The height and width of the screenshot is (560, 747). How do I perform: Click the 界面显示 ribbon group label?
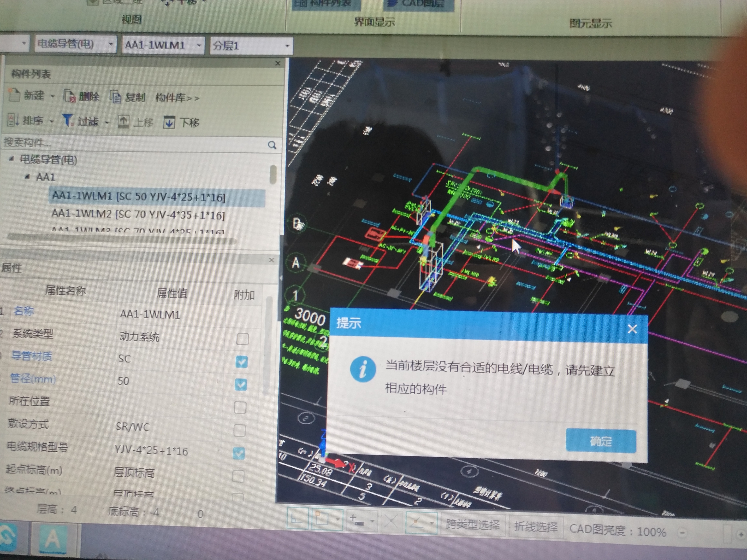[x=374, y=22]
